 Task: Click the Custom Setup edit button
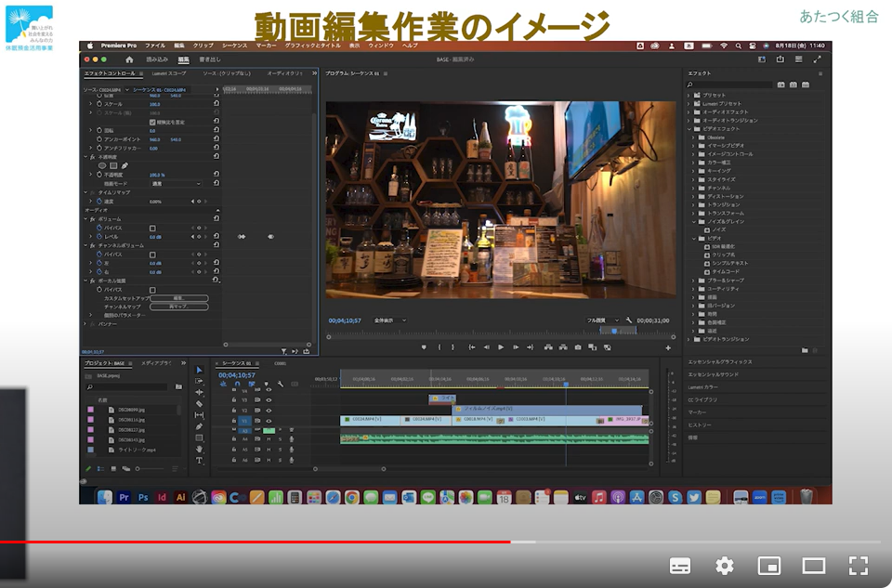pyautogui.click(x=179, y=298)
